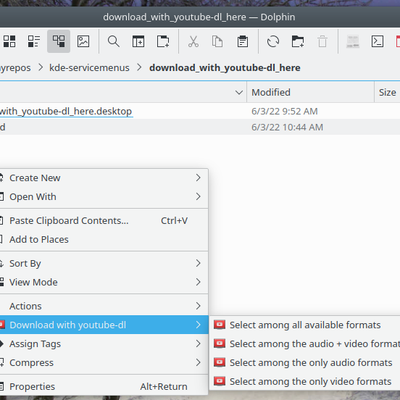Click the download_with_youtube-dl_here breadcrumb

[x=225, y=68]
